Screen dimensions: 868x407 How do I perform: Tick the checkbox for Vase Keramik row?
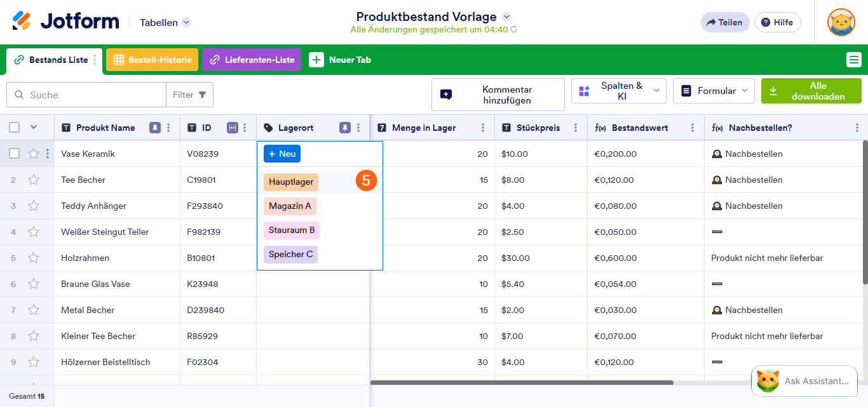(14, 154)
